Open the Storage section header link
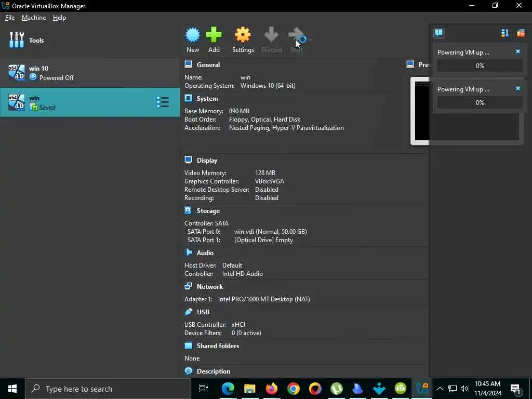 pyautogui.click(x=208, y=211)
